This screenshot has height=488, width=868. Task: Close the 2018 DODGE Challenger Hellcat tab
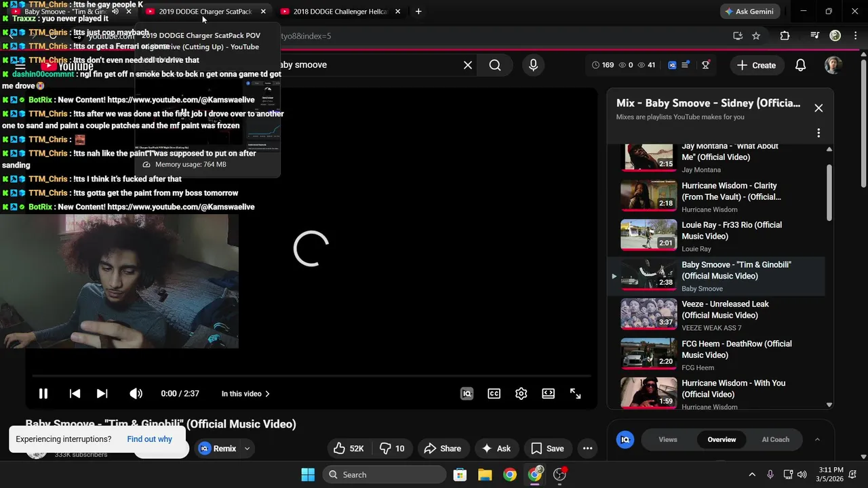point(398,12)
